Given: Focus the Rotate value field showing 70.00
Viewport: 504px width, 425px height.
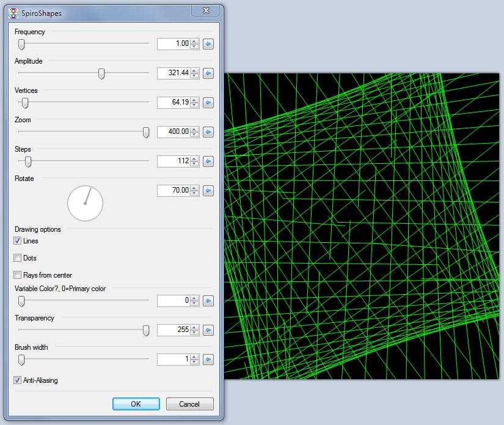Looking at the screenshot, I should tap(174, 191).
